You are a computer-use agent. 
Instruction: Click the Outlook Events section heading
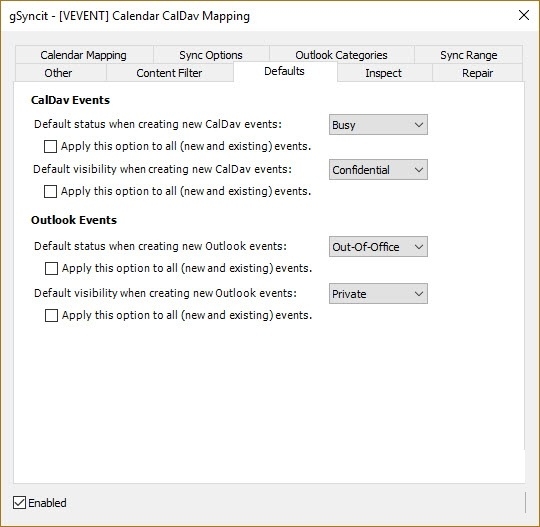pos(74,220)
